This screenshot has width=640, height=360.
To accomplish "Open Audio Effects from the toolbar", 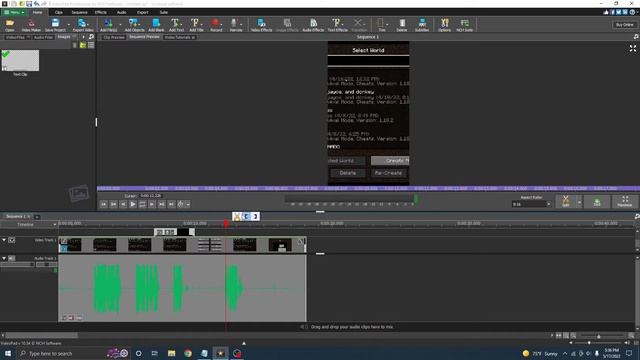I will [313, 25].
